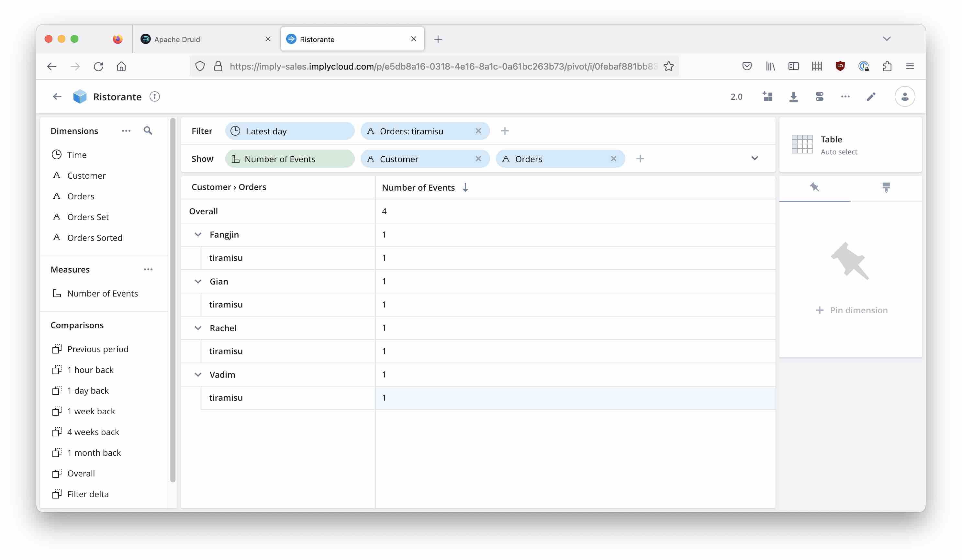Viewport: 962px width, 560px height.
Task: Click the left sidebar scrollbar
Action: pyautogui.click(x=173, y=300)
